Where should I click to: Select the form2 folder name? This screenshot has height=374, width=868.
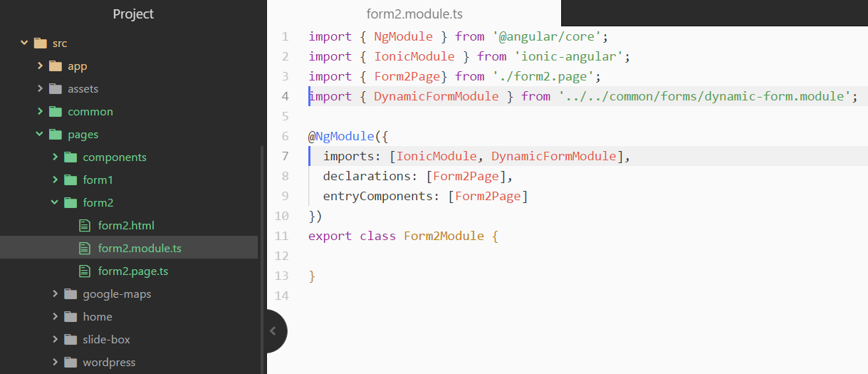tap(98, 203)
